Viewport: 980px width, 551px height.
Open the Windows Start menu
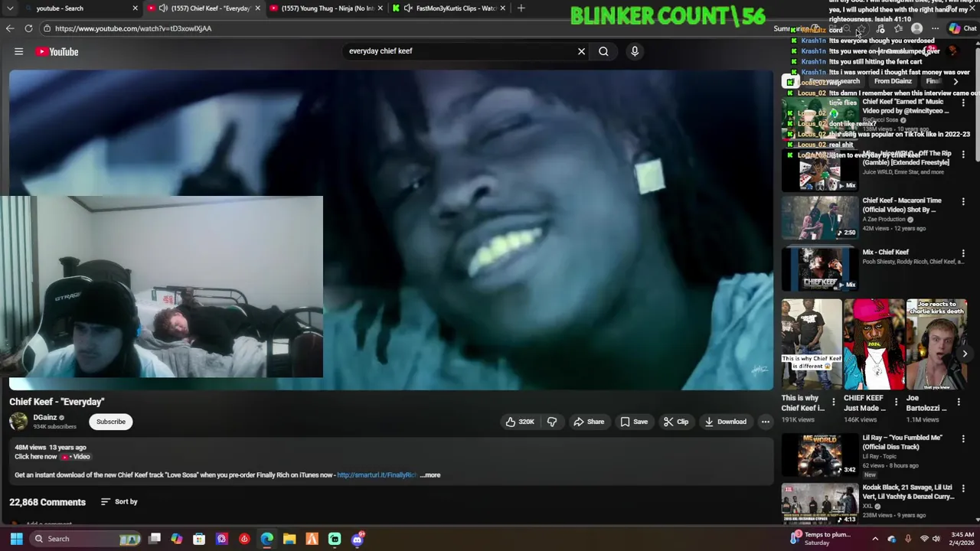coord(16,539)
